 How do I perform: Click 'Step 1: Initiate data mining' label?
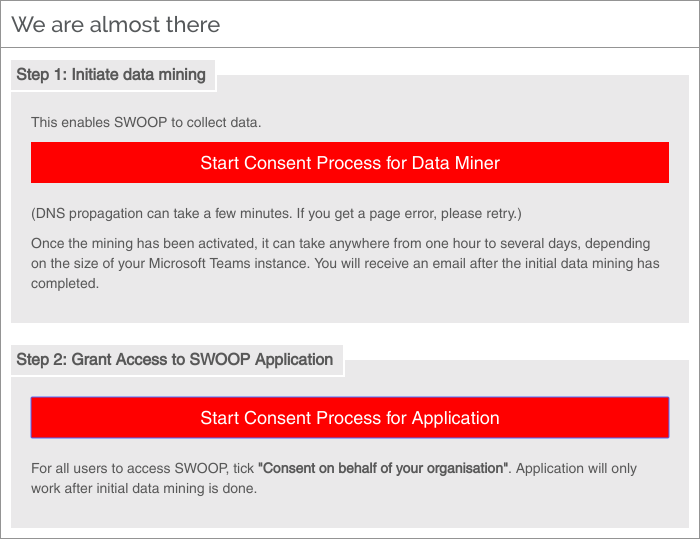click(111, 75)
